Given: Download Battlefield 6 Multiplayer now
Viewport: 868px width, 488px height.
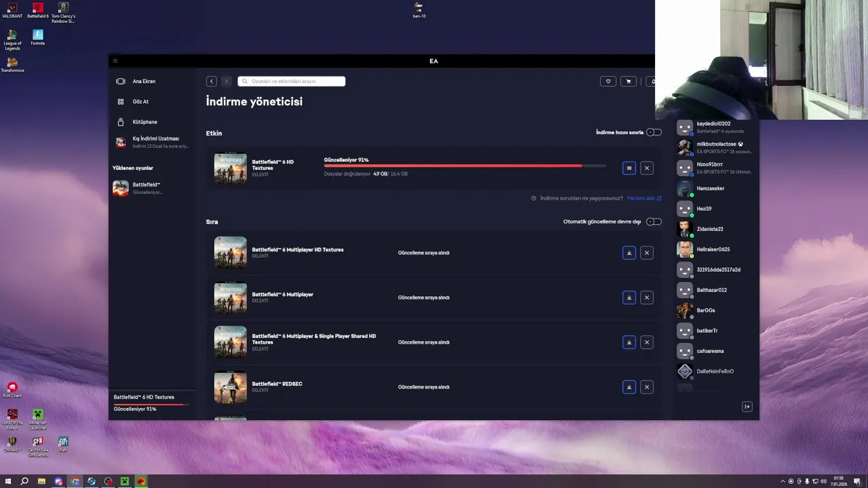Looking at the screenshot, I should pyautogui.click(x=629, y=298).
